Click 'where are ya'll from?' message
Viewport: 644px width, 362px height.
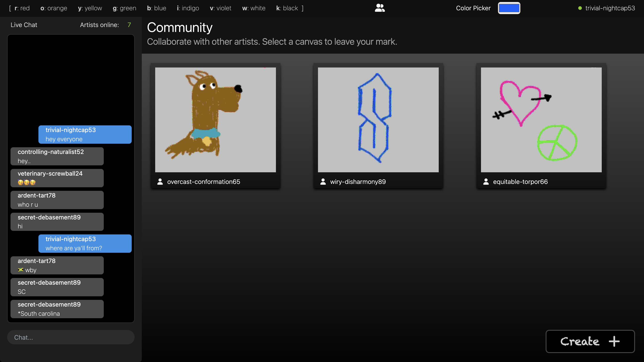[85, 243]
